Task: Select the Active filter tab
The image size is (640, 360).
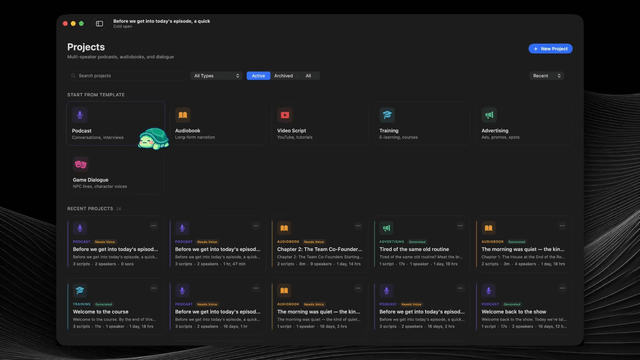Action: (258, 76)
